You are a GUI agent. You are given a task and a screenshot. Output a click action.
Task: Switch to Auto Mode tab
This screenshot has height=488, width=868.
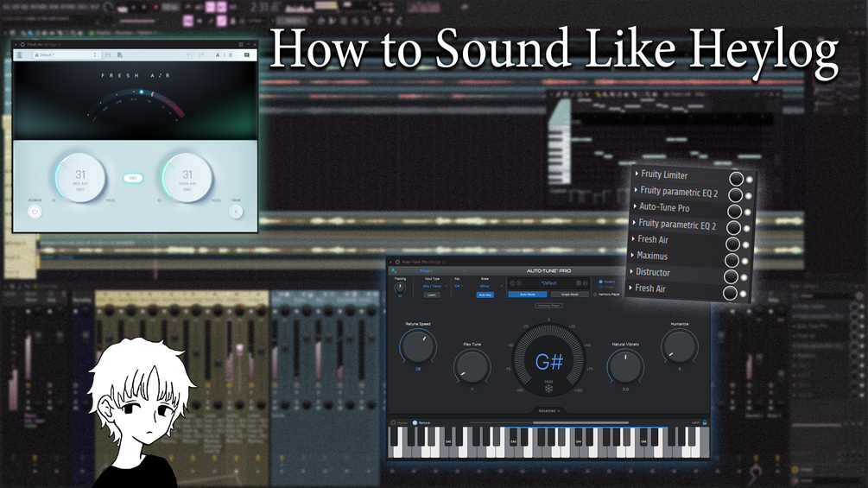pyautogui.click(x=528, y=295)
